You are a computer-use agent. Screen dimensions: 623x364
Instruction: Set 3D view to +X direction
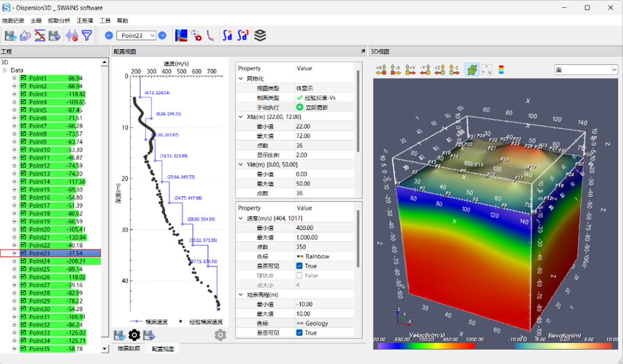coord(381,70)
